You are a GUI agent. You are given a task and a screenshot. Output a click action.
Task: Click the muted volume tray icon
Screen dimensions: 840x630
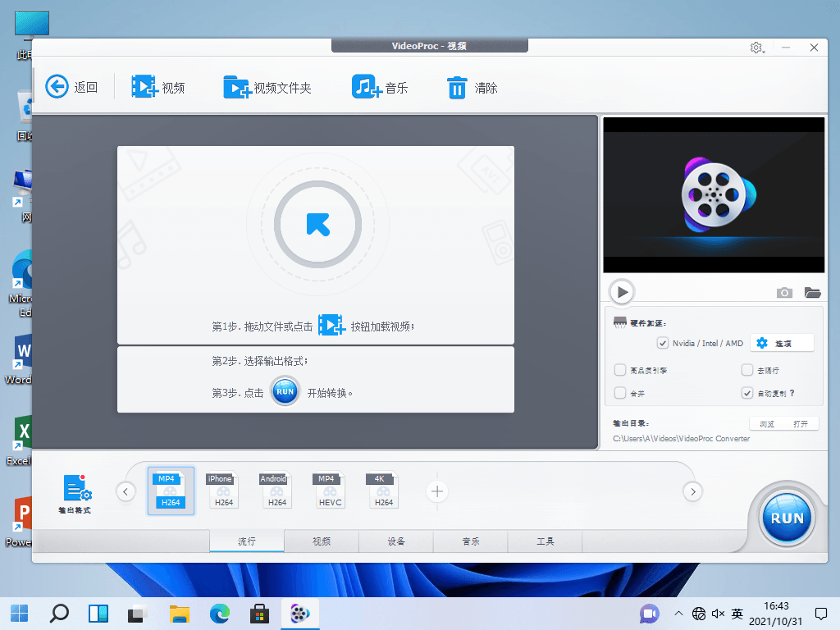pyautogui.click(x=718, y=614)
